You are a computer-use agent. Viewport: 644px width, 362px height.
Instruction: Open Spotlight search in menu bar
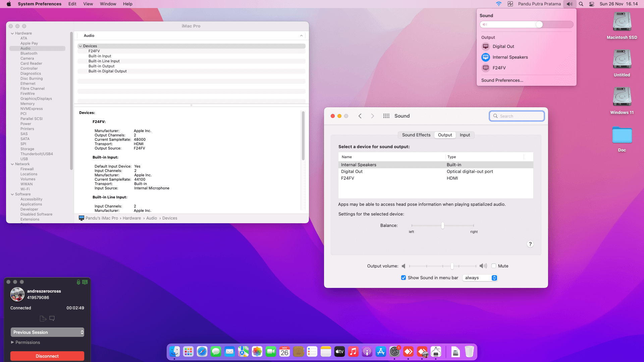coord(581,4)
